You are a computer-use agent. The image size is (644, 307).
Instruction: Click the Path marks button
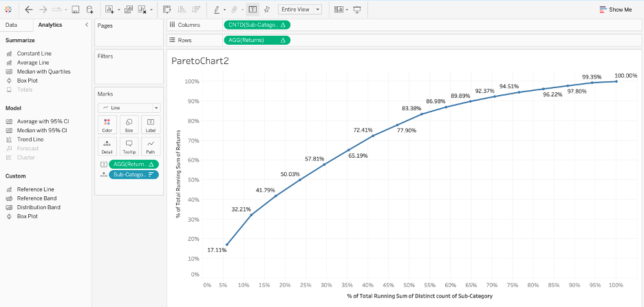point(151,147)
